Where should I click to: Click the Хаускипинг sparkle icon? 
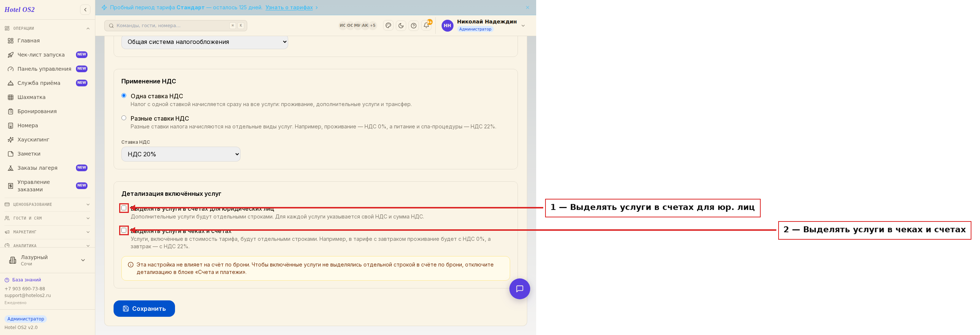(11, 140)
